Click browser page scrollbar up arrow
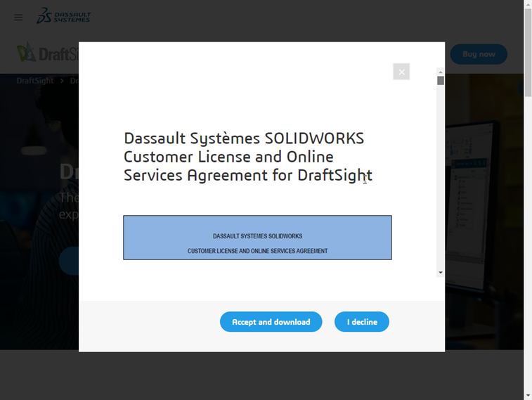Image resolution: width=532 pixels, height=400 pixels. coord(528,4)
